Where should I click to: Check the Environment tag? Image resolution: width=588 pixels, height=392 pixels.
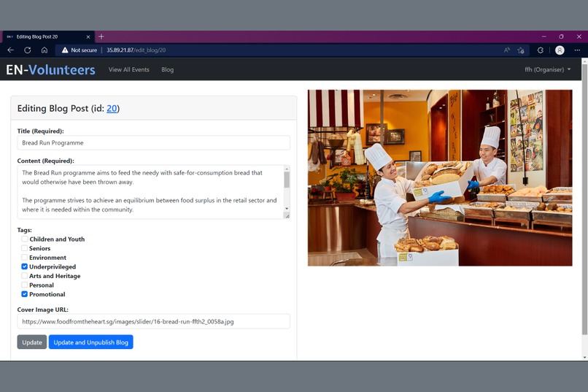[24, 258]
